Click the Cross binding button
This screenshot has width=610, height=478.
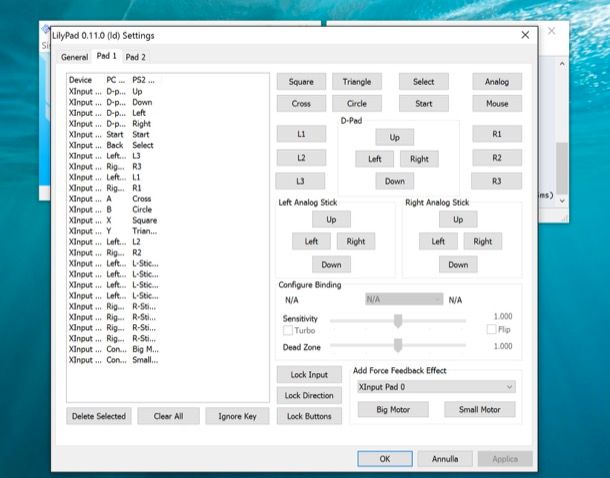(x=301, y=103)
